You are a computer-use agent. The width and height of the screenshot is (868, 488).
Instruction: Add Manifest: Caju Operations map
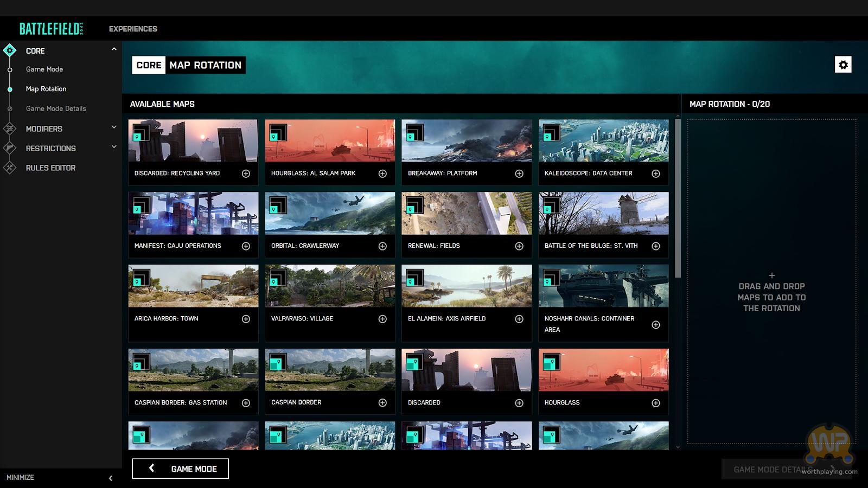tap(246, 246)
